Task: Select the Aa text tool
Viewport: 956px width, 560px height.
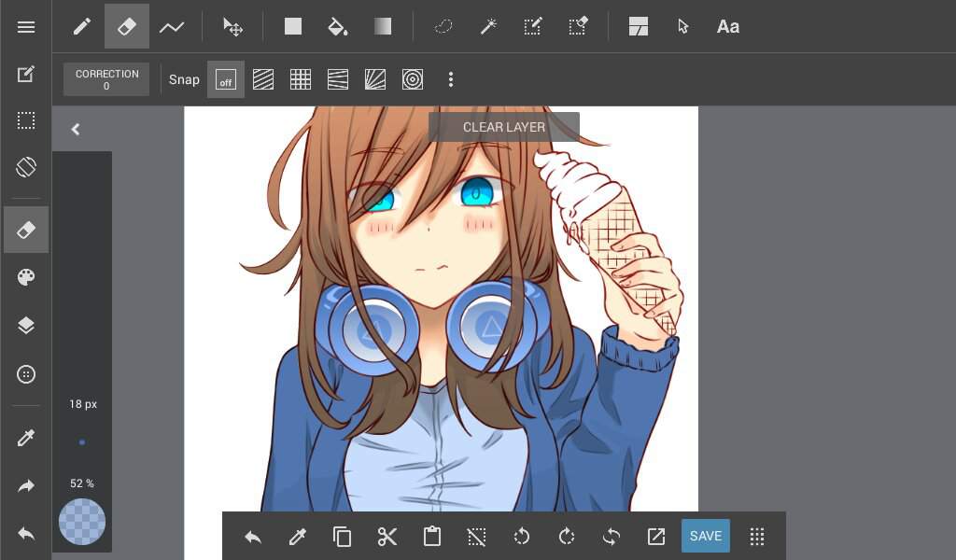Action: coord(728,27)
